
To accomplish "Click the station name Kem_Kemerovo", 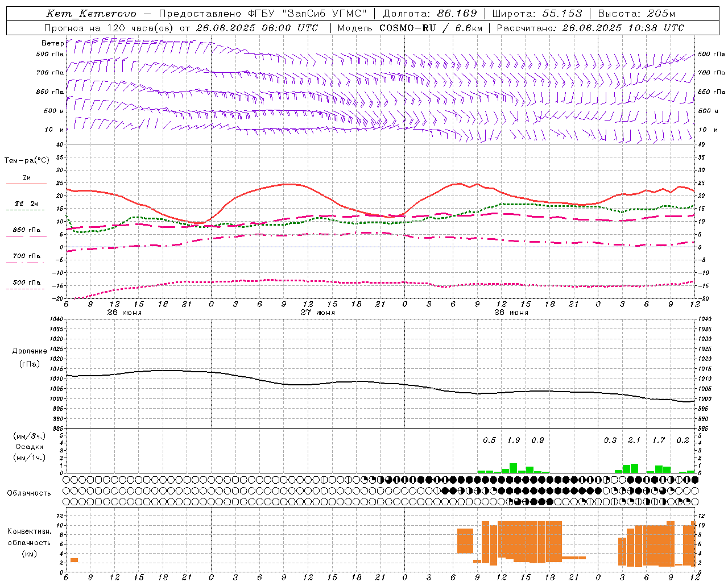I will [x=91, y=14].
